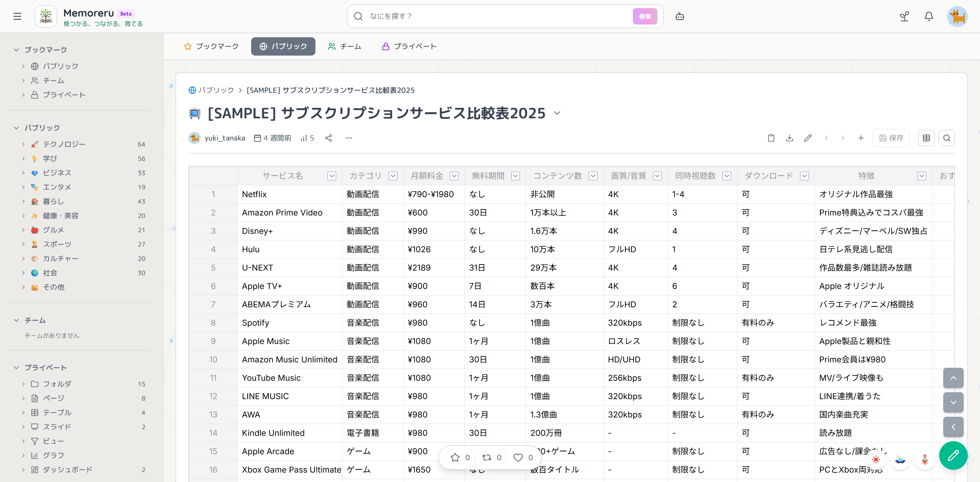Screen dimensions: 980x482
Task: Open the three-dots more options menu
Action: 349,138
